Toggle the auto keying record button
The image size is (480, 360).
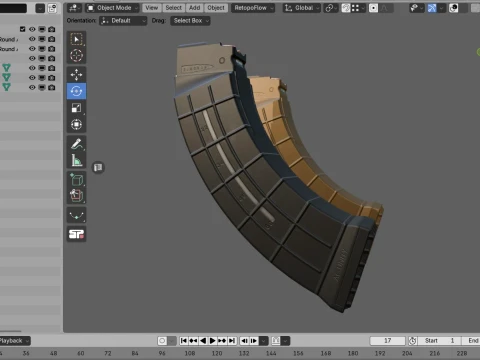tap(162, 341)
